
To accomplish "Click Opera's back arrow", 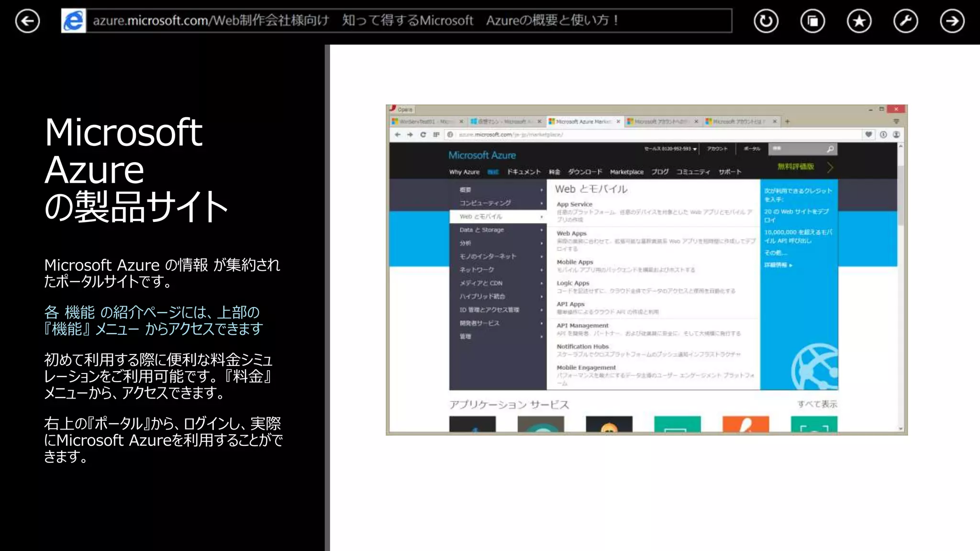I will (397, 135).
